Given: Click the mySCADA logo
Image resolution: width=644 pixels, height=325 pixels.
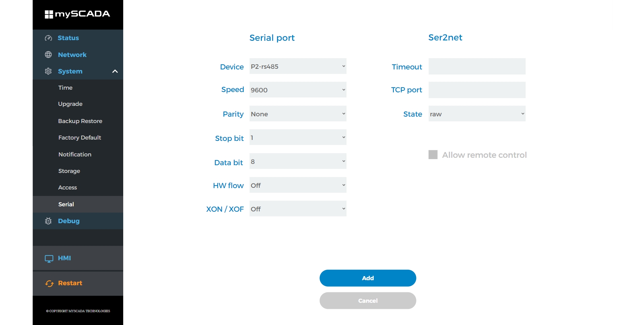Looking at the screenshot, I should pyautogui.click(x=77, y=14).
